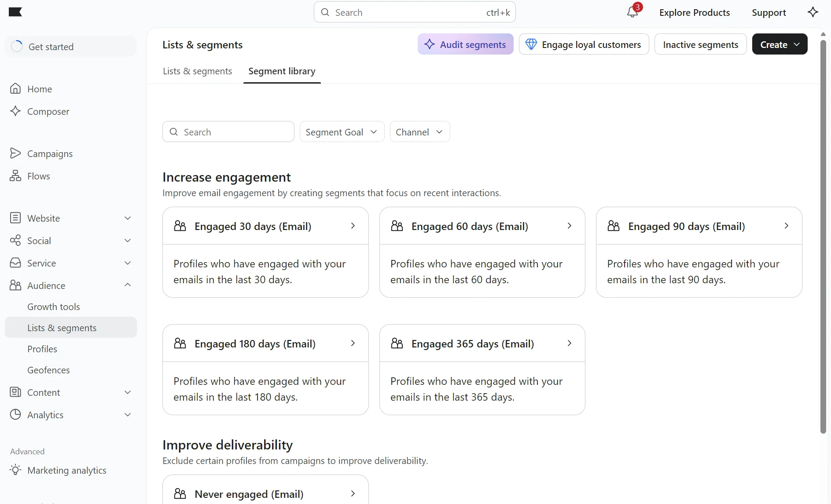This screenshot has height=504, width=831.
Task: Click the Composer sparkle icon
Action: pyautogui.click(x=15, y=111)
